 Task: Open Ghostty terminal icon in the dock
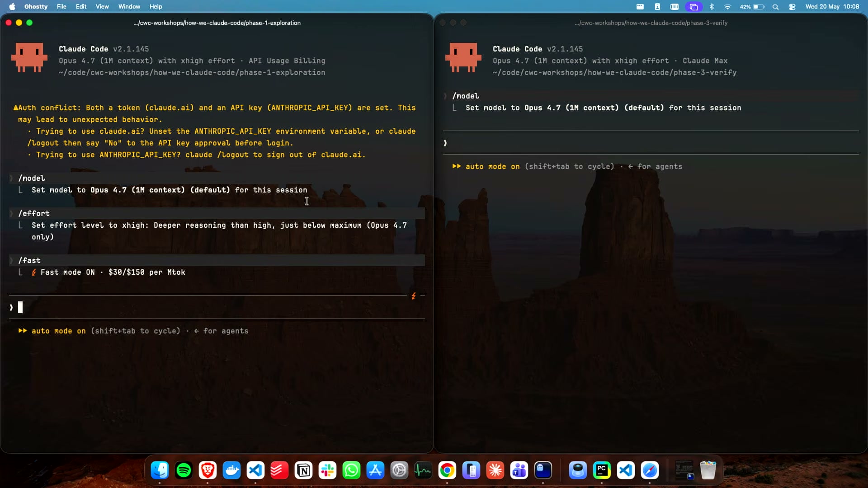(543, 470)
